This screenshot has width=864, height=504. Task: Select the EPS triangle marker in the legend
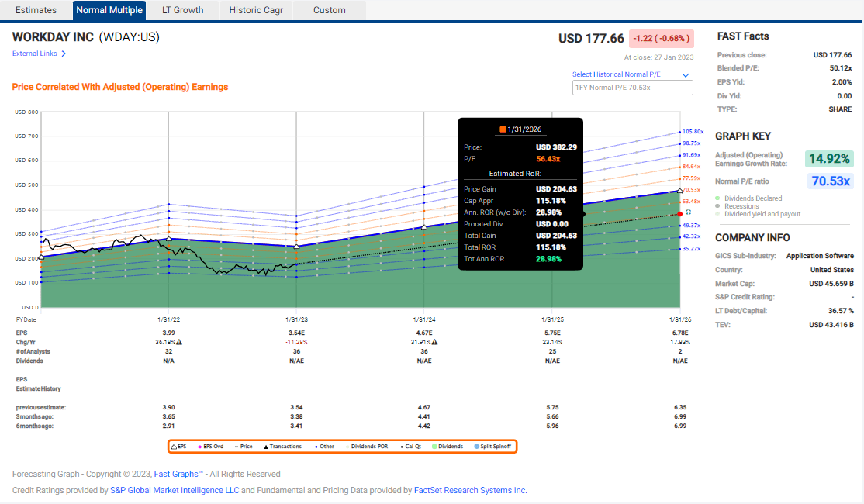173,446
